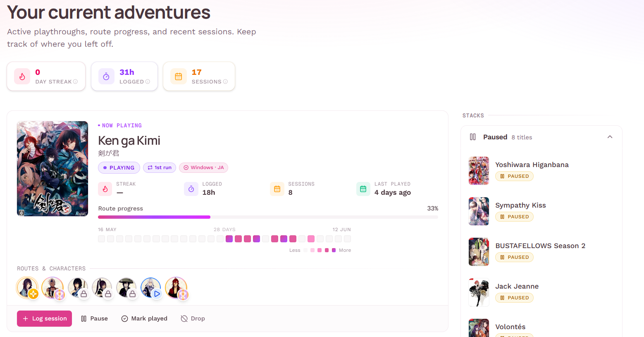
Task: Click the '8 titles' count in Paused header
Action: [522, 137]
